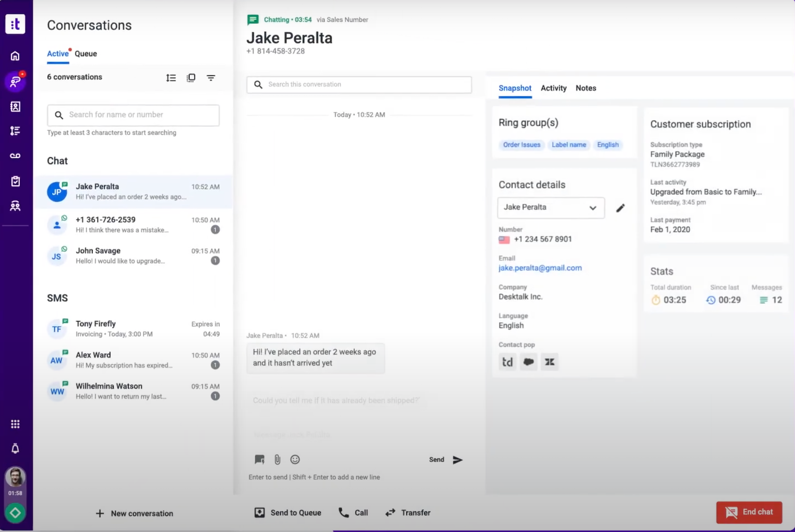The width and height of the screenshot is (795, 532).
Task: Click the list view toggle icon
Action: pos(171,77)
